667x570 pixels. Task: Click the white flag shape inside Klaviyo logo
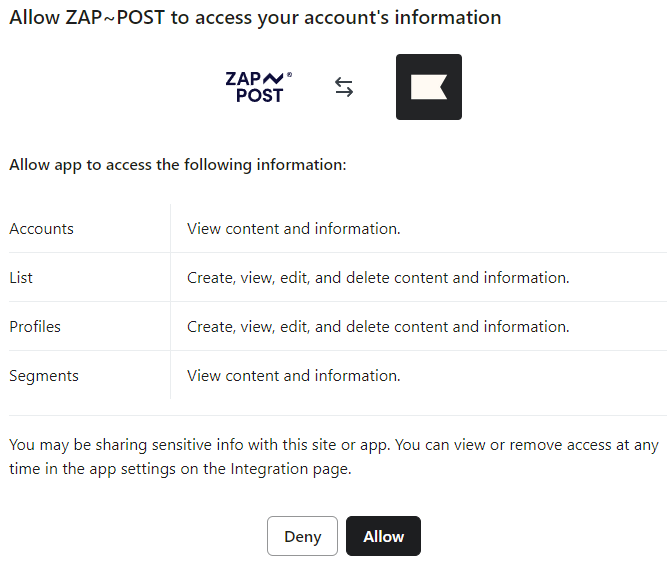point(429,87)
